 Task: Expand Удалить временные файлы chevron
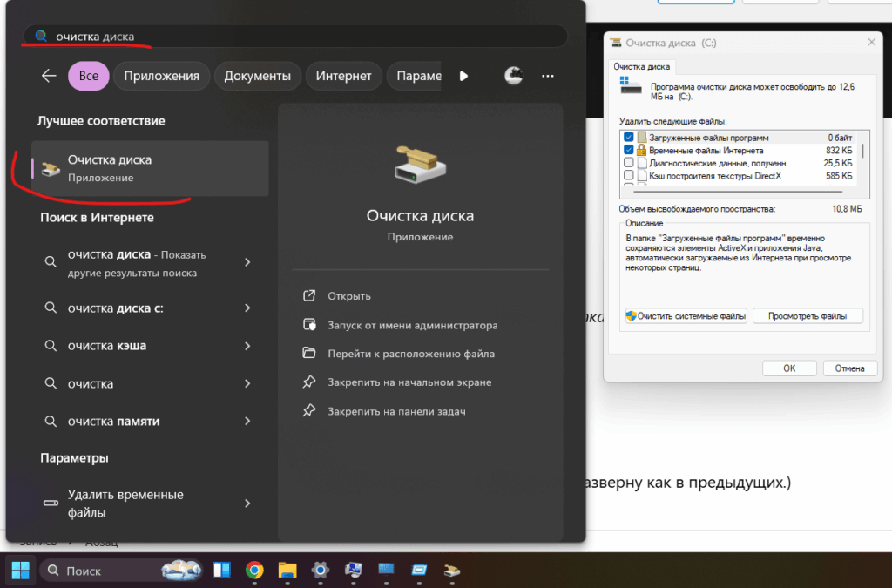pos(247,504)
